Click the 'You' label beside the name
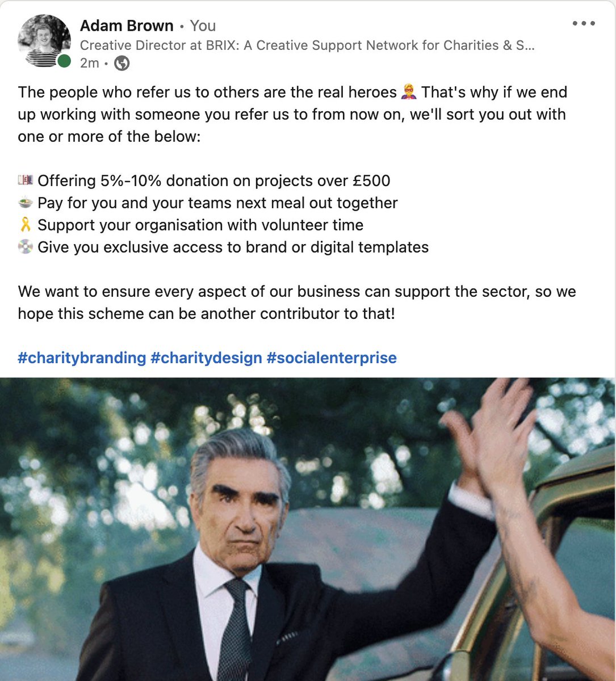This screenshot has width=616, height=681. click(x=203, y=26)
